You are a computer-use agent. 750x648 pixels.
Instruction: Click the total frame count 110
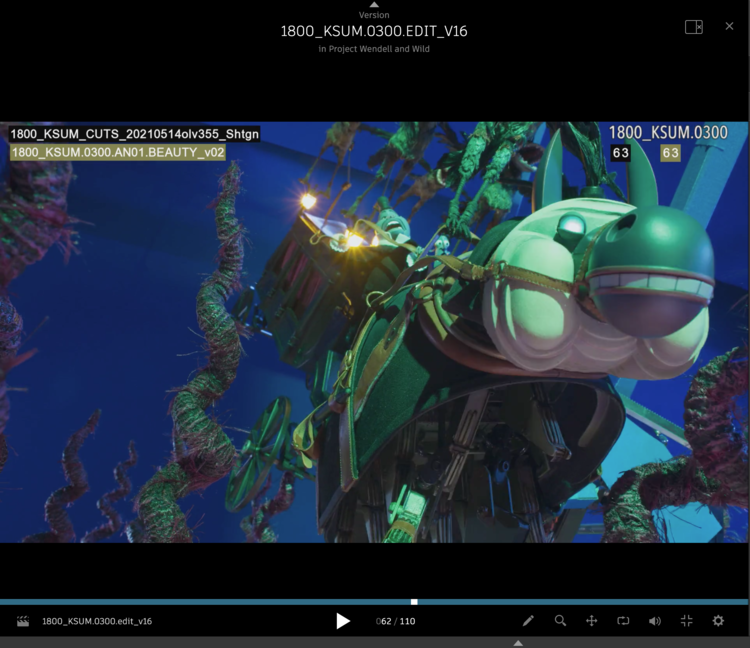[x=408, y=621]
